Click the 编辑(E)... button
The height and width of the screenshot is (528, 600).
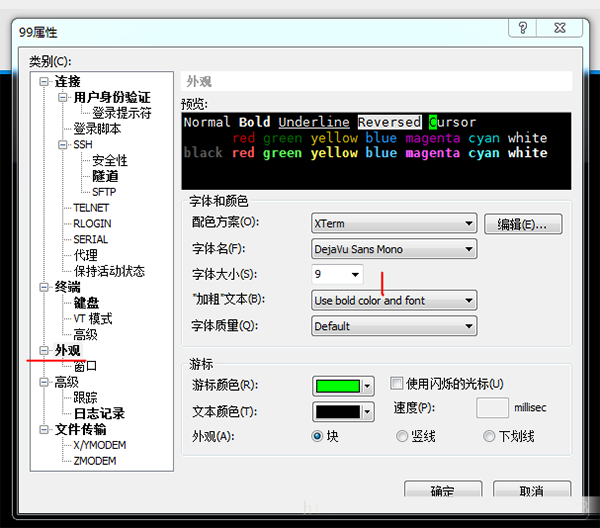click(x=522, y=224)
